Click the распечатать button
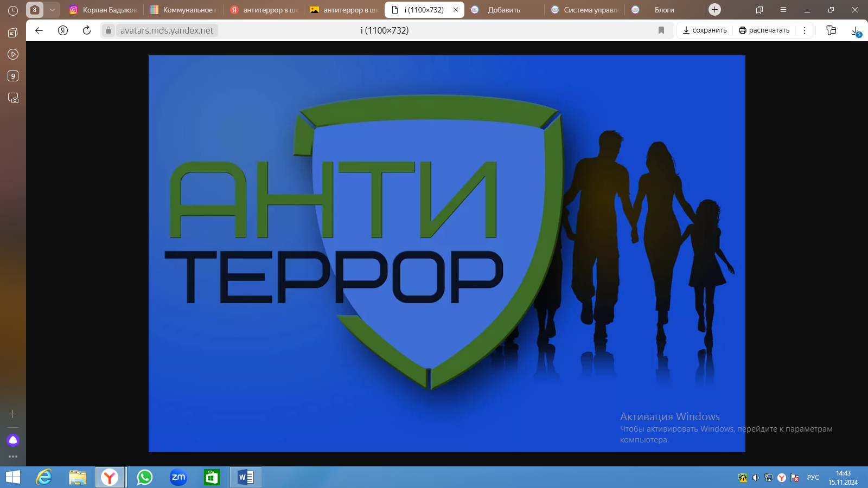The height and width of the screenshot is (488, 868). point(764,30)
